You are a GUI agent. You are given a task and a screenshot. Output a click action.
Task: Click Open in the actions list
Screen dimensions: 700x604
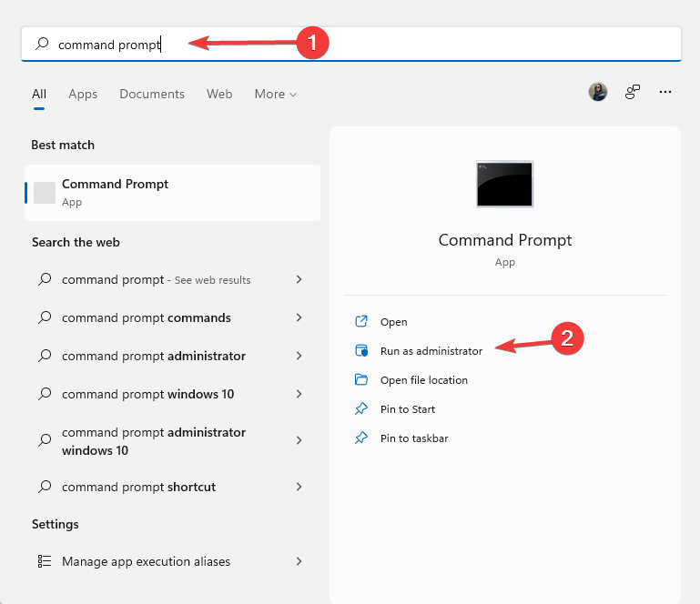[x=394, y=322]
